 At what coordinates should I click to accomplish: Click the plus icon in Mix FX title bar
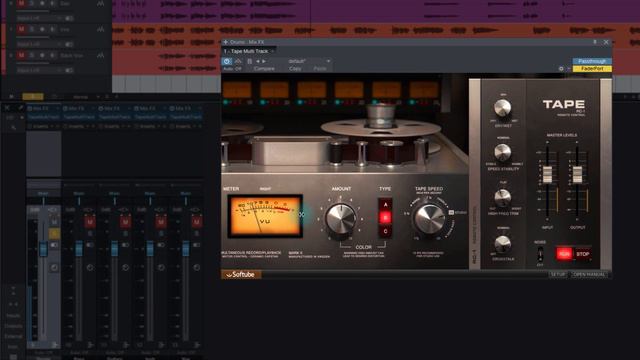point(226,42)
